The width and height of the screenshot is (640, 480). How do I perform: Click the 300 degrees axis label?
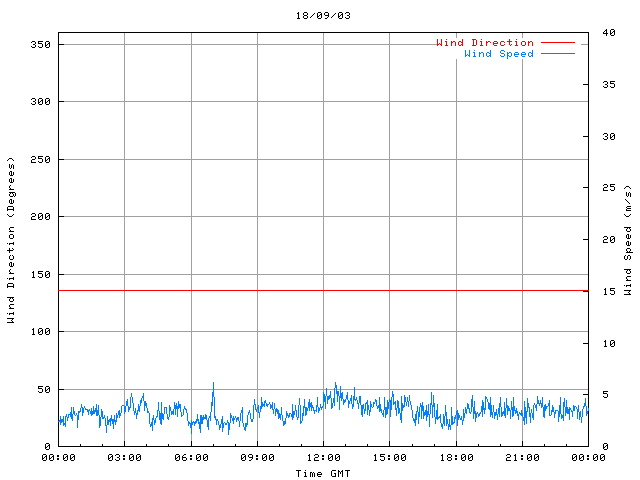40,102
